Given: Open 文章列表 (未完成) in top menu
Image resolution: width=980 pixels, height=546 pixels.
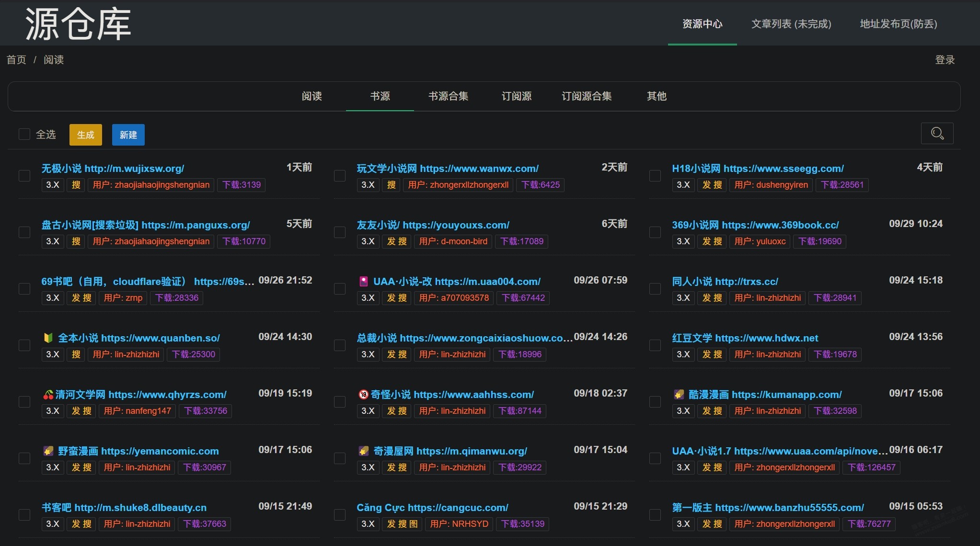Looking at the screenshot, I should [791, 24].
